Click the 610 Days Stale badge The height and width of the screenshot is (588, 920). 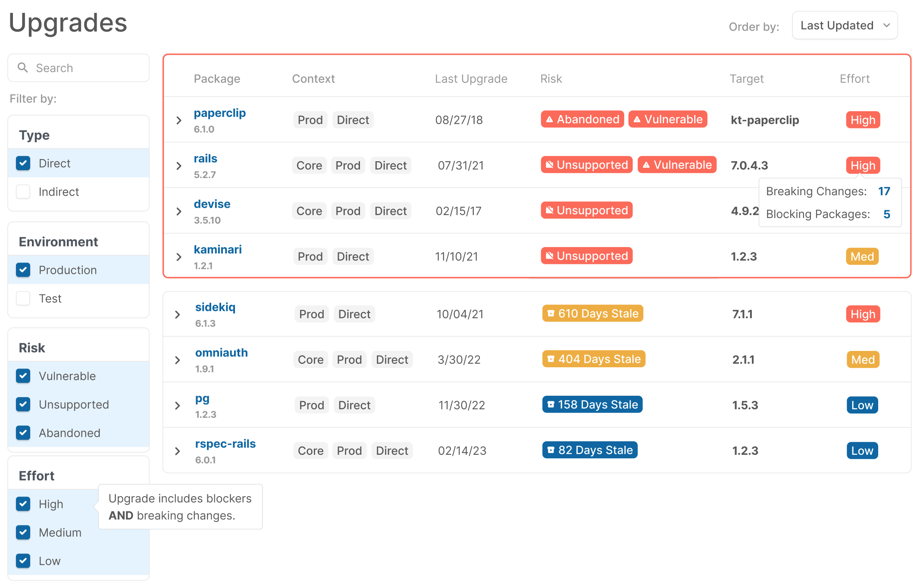(592, 313)
